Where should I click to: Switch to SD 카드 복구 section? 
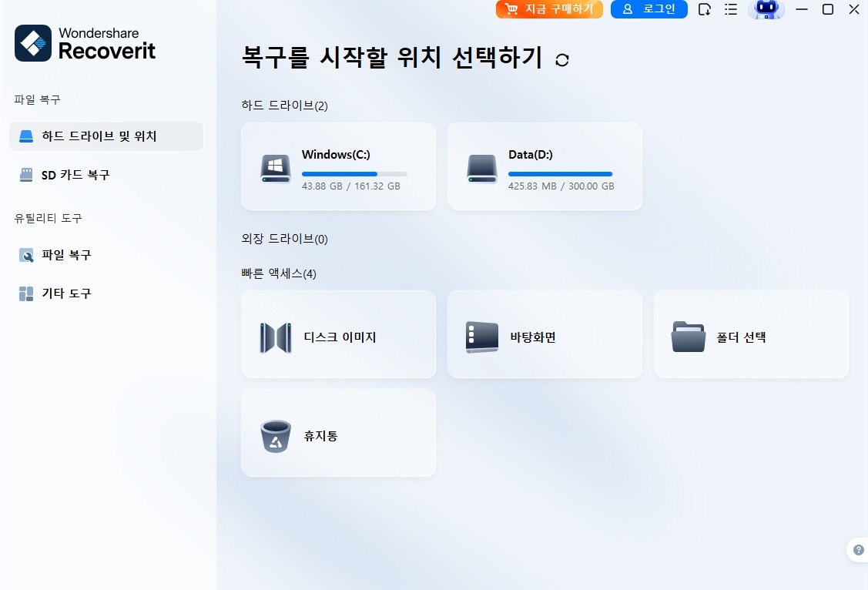106,175
